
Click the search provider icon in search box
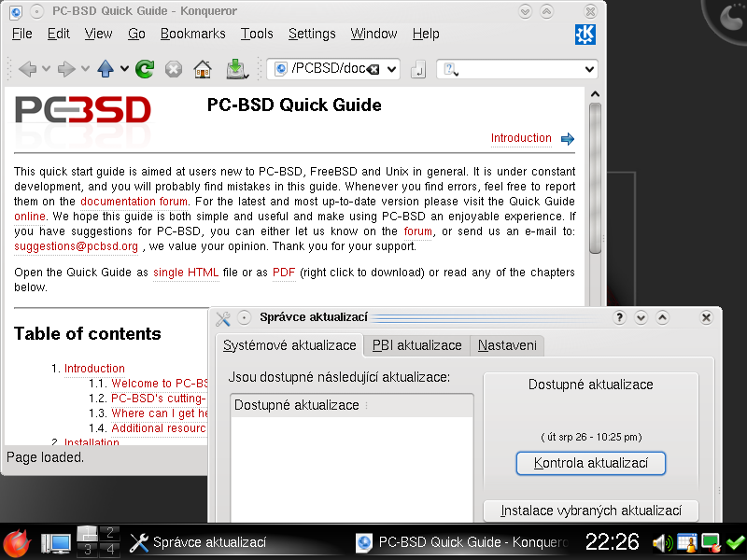coord(450,69)
